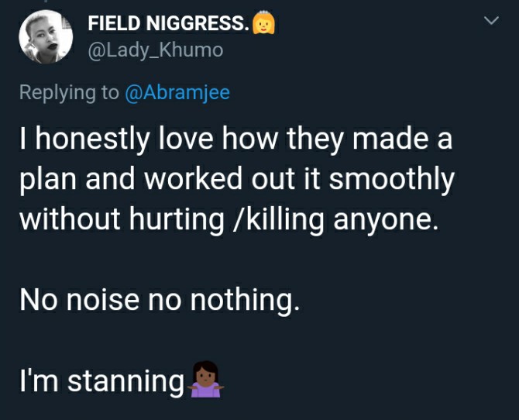519x420 pixels.
Task: Click the text "I'm stanning"
Action: pos(101,380)
